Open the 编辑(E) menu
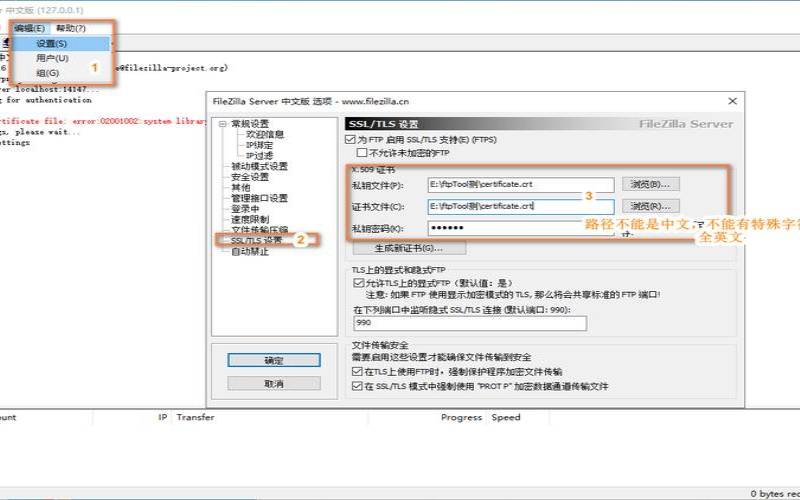Image resolution: width=800 pixels, height=500 pixels. pos(30,28)
